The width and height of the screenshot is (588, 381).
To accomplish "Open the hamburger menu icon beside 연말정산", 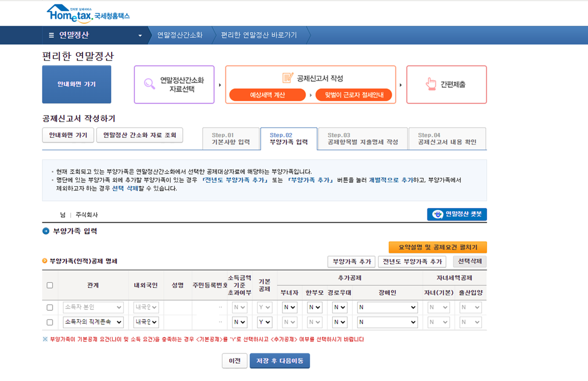I will coord(51,35).
